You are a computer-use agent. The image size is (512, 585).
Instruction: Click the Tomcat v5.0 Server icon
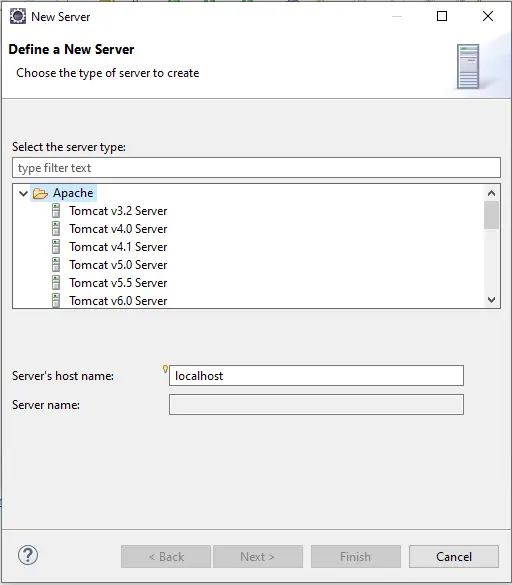56,265
